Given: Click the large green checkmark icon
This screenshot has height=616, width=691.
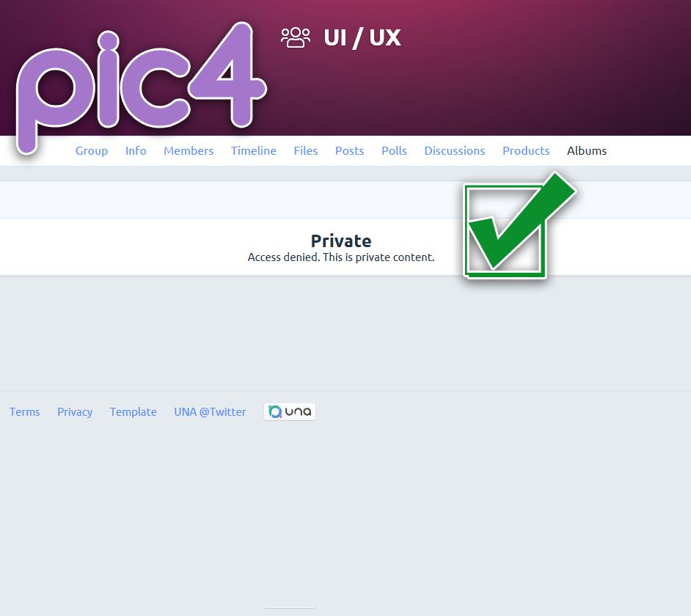Looking at the screenshot, I should (x=513, y=226).
